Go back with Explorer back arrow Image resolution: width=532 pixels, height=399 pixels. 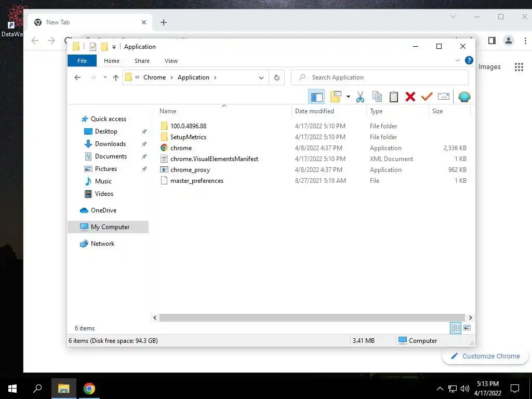click(x=77, y=77)
